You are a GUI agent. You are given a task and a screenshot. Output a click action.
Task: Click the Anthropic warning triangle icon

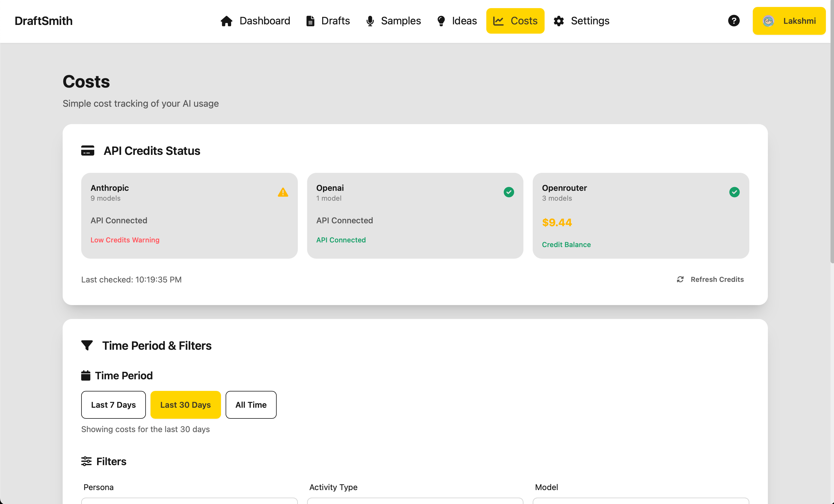pyautogui.click(x=283, y=192)
